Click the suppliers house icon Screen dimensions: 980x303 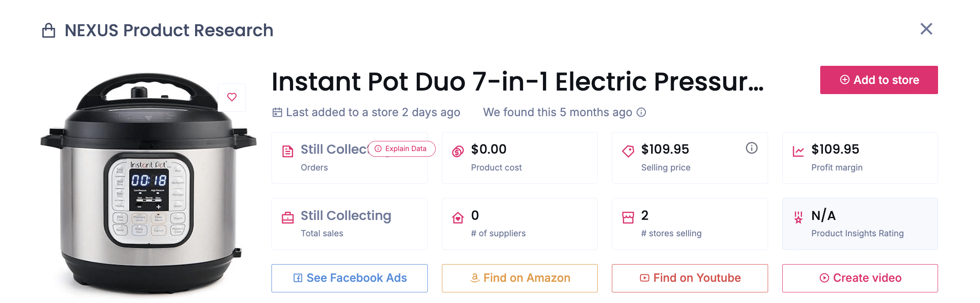(458, 216)
